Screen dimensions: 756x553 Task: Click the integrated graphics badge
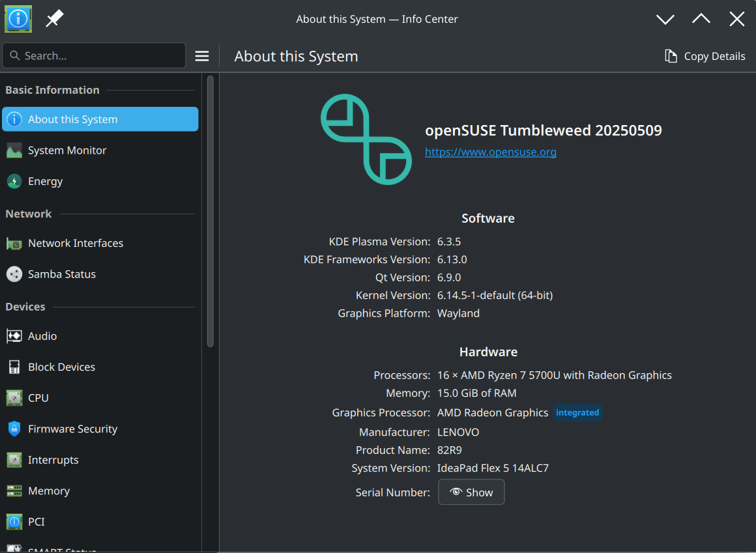coord(577,412)
